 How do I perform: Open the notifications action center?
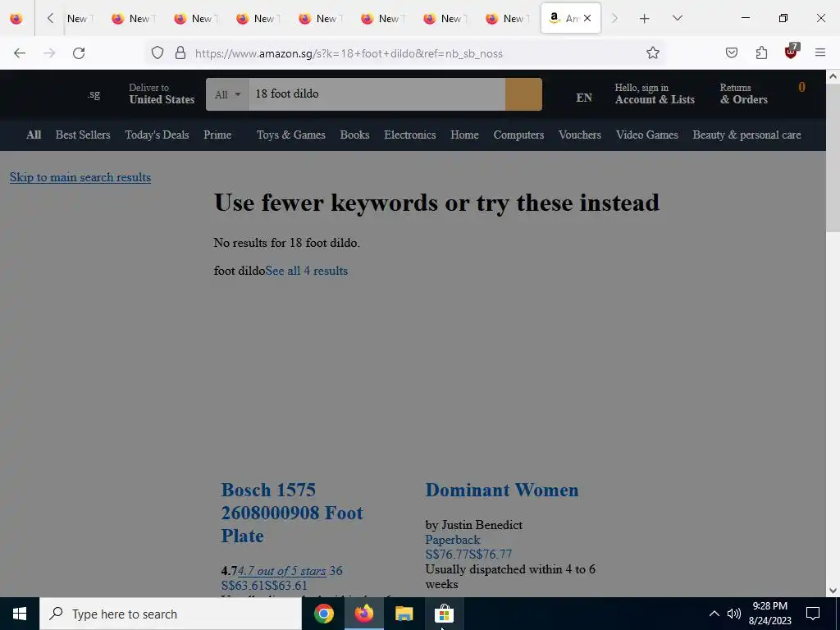point(813,614)
